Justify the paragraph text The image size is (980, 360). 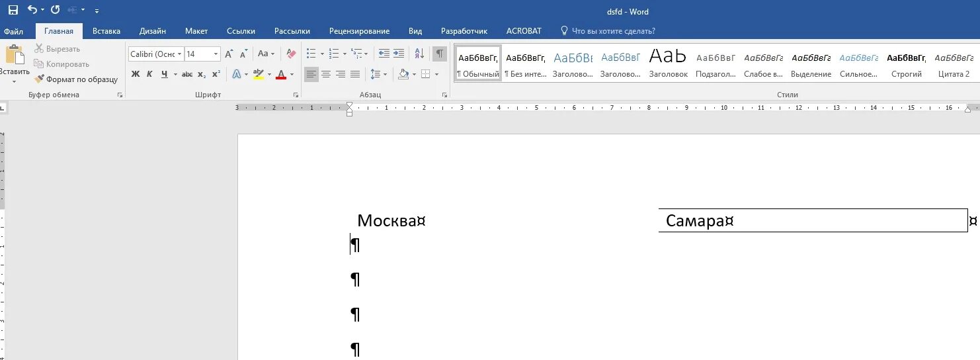click(355, 74)
